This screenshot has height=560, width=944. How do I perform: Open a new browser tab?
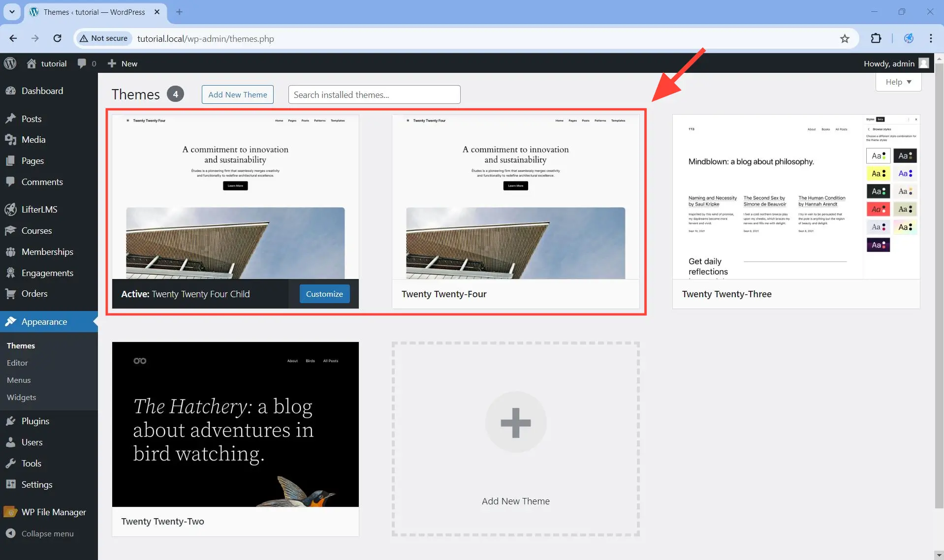point(179,12)
